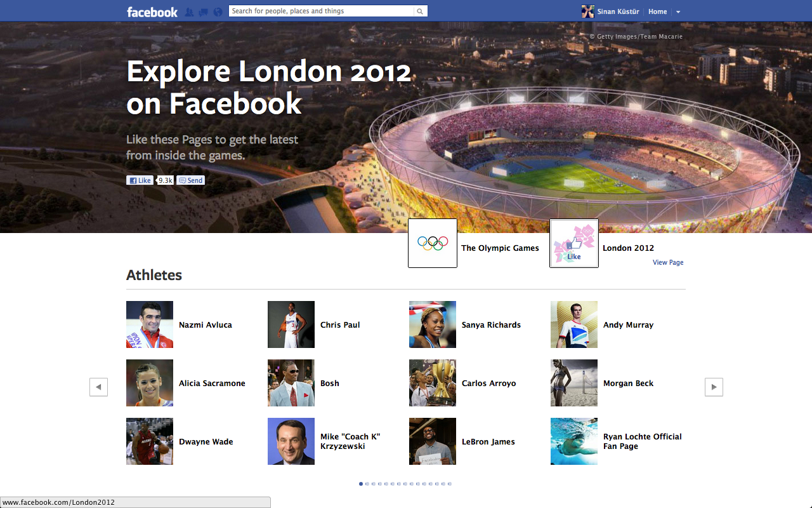
Task: Click the Olympic rings page logo
Action: 433,243
